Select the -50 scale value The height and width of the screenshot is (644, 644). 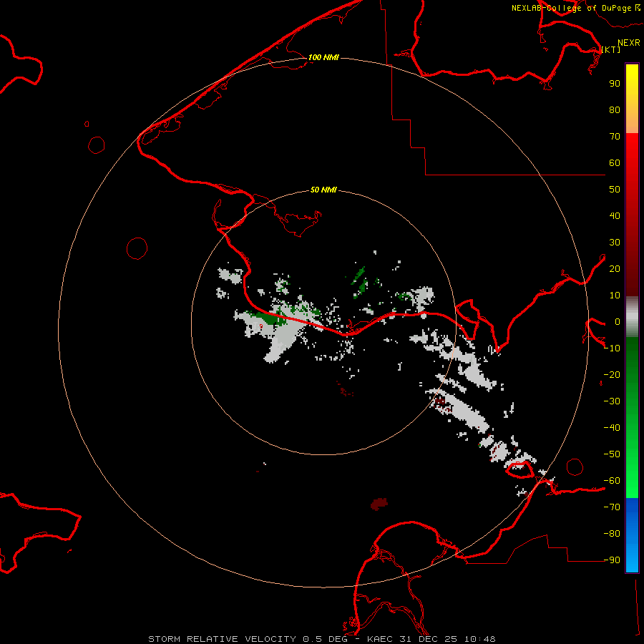tap(612, 454)
